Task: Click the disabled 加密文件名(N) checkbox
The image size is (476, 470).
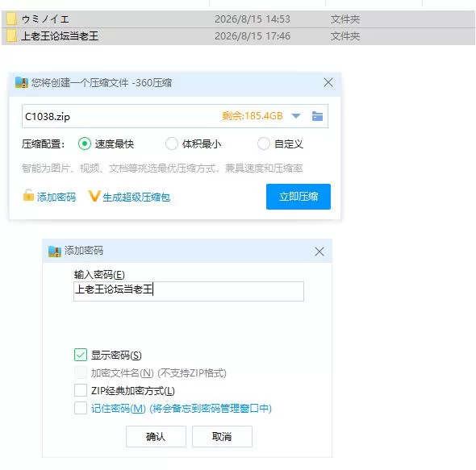Action: click(81, 372)
